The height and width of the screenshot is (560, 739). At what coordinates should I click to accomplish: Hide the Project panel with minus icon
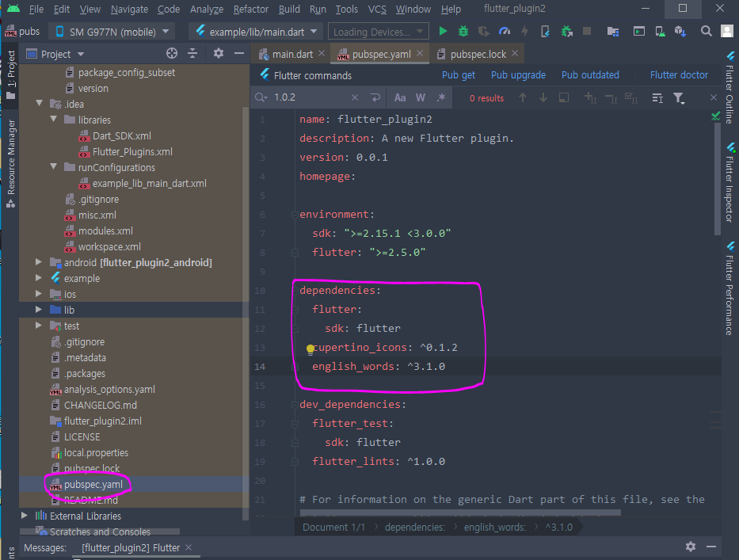[239, 53]
